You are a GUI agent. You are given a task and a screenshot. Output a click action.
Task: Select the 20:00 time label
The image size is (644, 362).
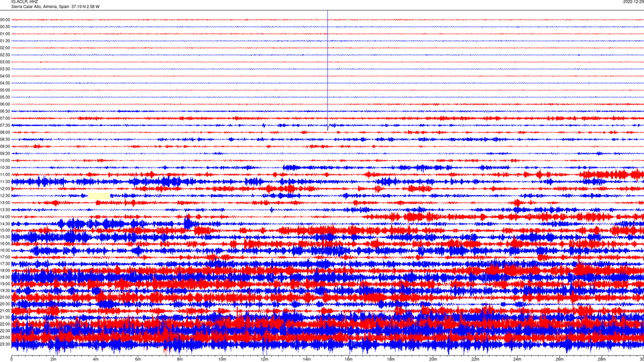5,297
